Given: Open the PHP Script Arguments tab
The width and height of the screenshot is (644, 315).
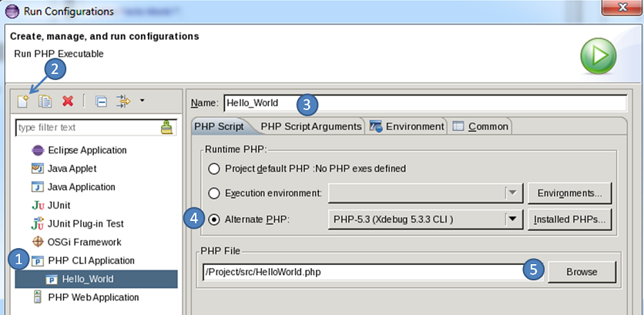Looking at the screenshot, I should coord(311,126).
